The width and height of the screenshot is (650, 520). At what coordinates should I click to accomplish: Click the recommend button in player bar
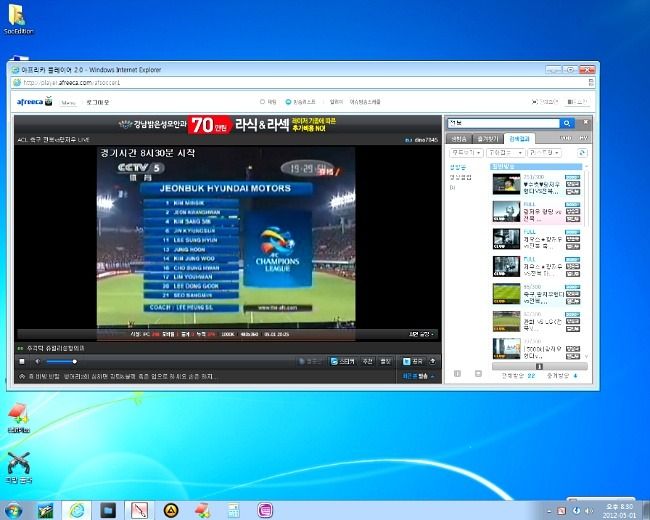[x=368, y=362]
